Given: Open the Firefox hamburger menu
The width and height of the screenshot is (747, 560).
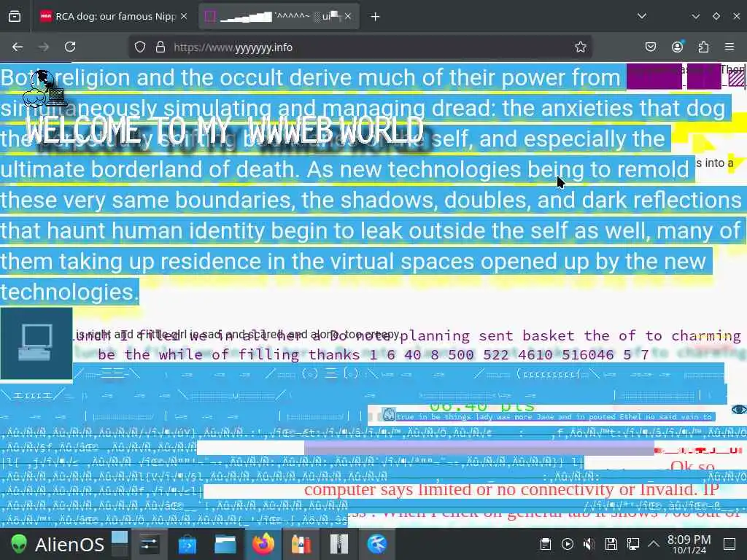Looking at the screenshot, I should tap(729, 47).
